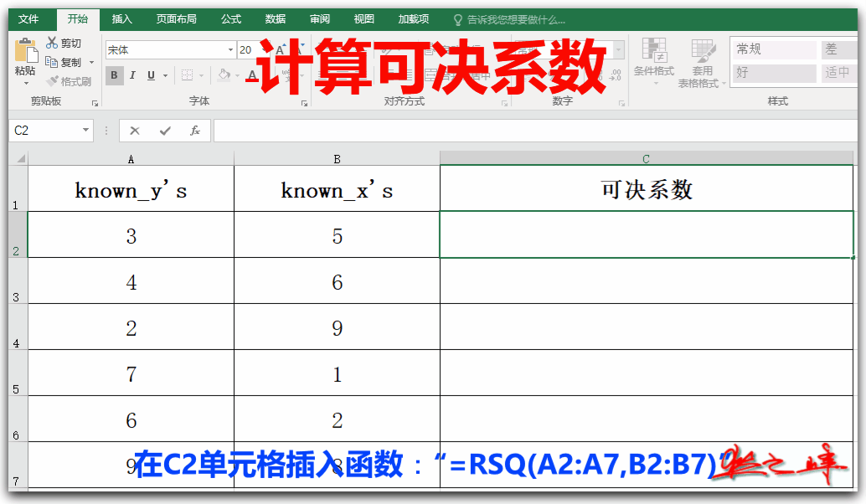Image resolution: width=866 pixels, height=504 pixels.
Task: Click the Tell Me search box lightbulb
Action: tap(458, 20)
